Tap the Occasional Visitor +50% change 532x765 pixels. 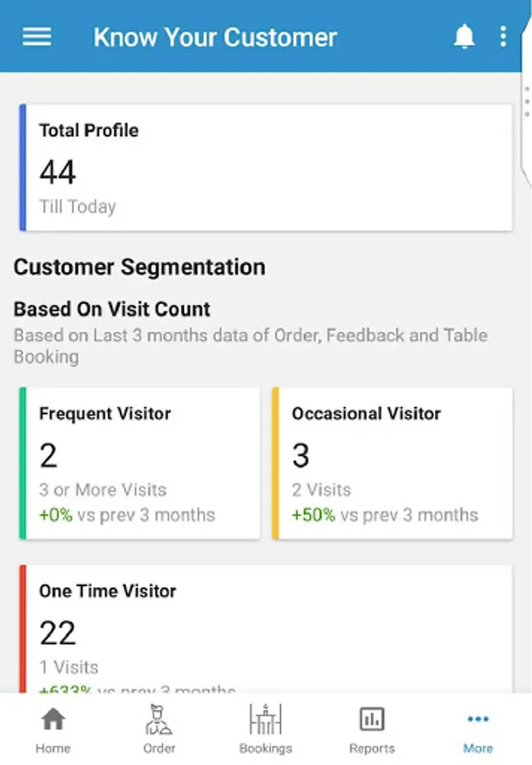tap(314, 515)
